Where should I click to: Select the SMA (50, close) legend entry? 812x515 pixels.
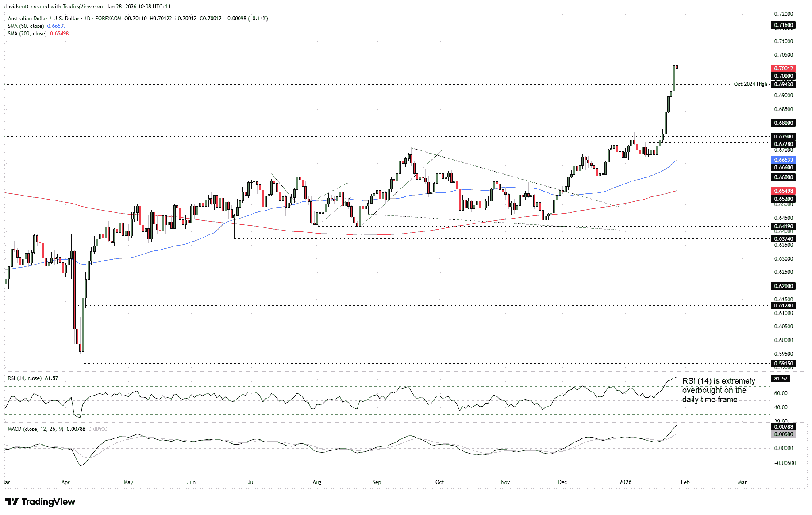[x=37, y=26]
